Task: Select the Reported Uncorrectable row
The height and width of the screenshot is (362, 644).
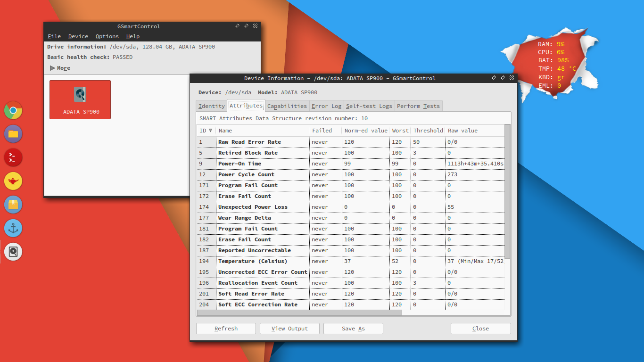Action: [x=351, y=250]
